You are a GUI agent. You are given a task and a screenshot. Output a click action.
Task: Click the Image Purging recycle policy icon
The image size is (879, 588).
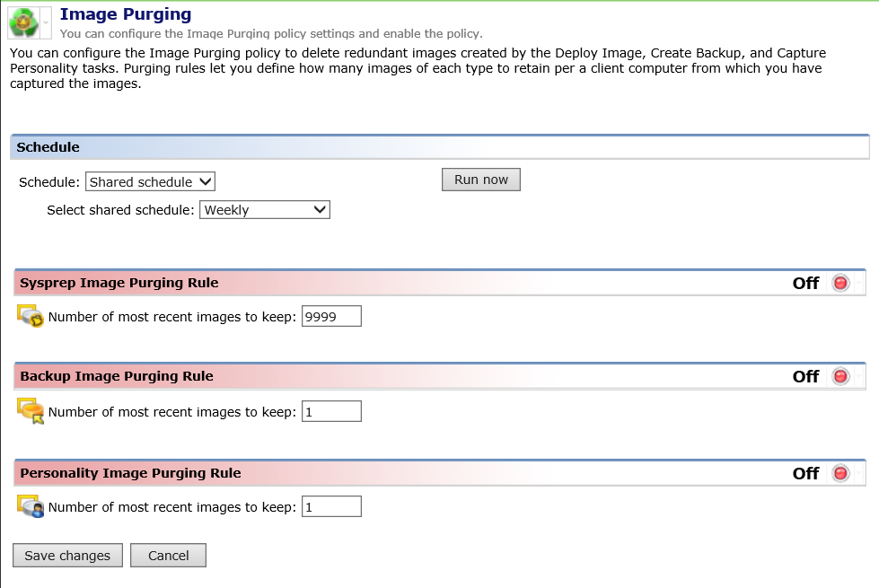(x=22, y=22)
